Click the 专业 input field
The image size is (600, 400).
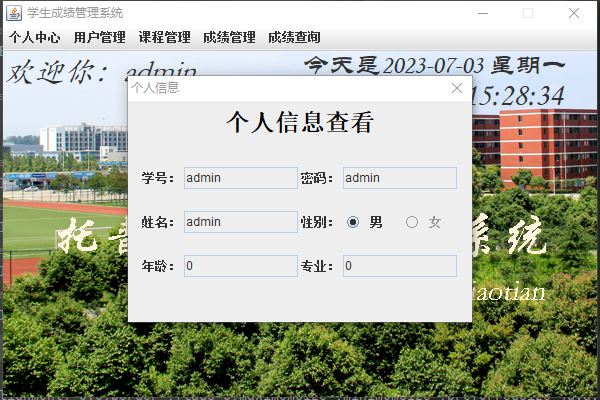click(400, 266)
